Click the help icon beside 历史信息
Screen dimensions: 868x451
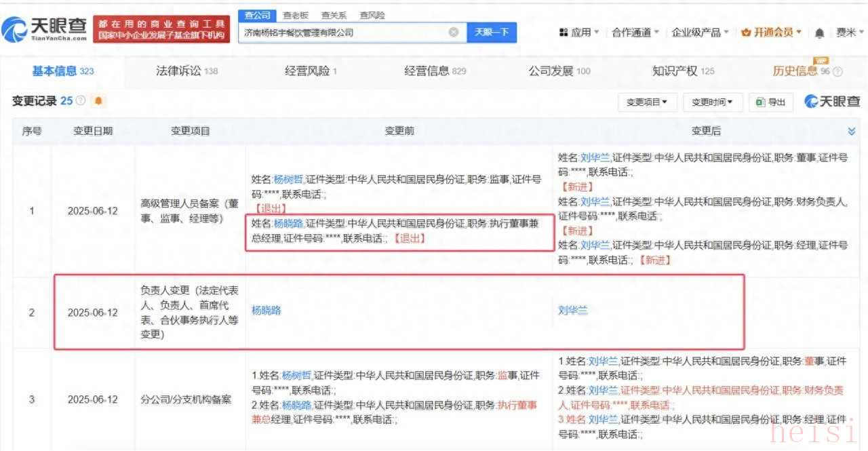coord(837,72)
